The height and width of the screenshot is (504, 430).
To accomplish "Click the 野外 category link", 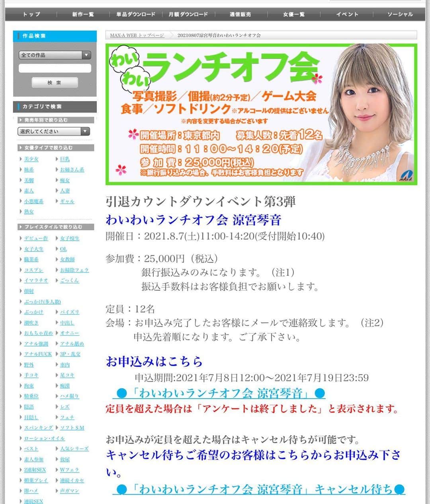I will pos(29,365).
